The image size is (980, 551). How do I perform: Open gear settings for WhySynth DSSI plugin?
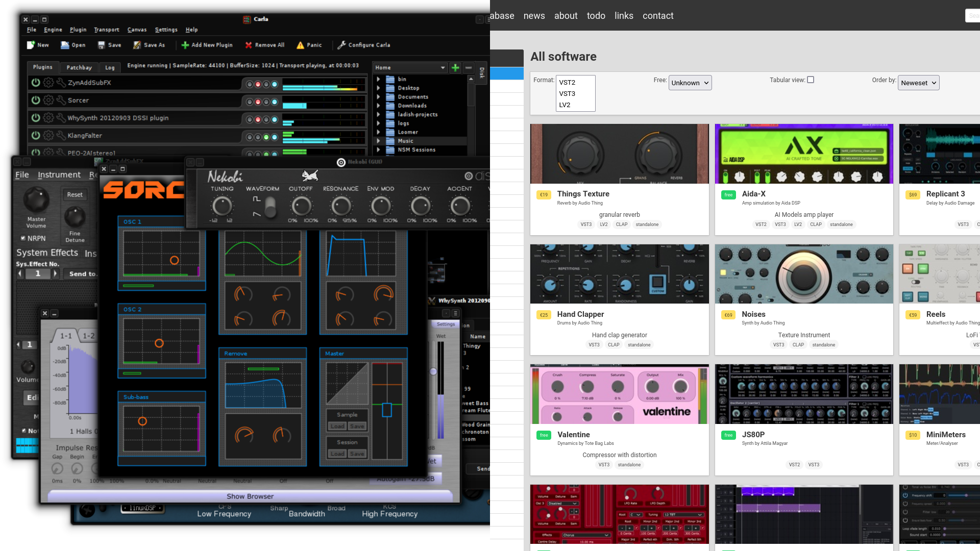click(x=48, y=118)
